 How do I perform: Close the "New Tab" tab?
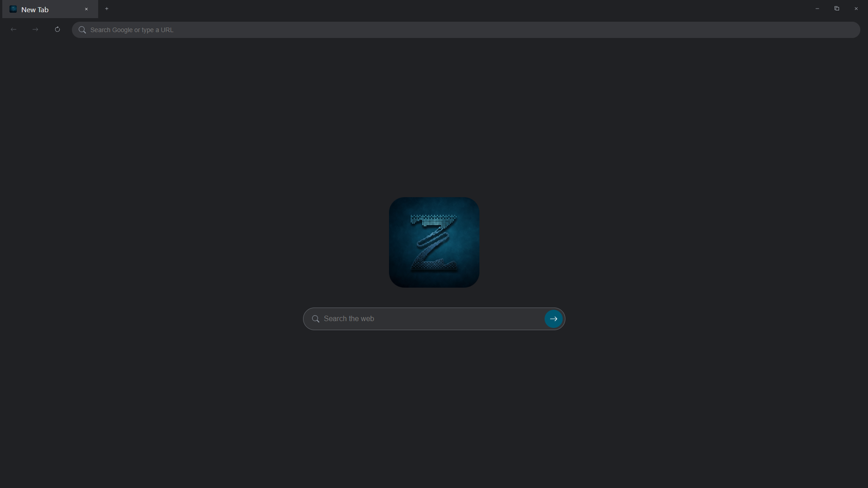click(86, 9)
